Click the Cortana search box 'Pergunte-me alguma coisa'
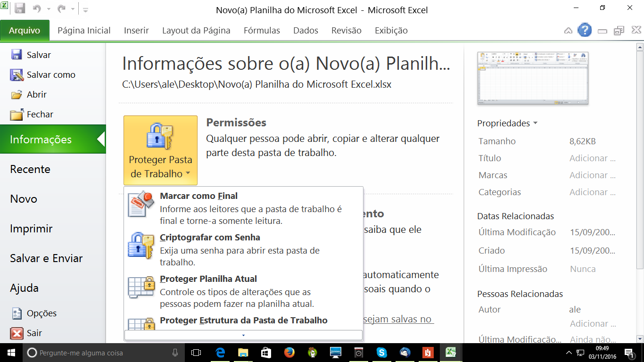 coord(104,353)
